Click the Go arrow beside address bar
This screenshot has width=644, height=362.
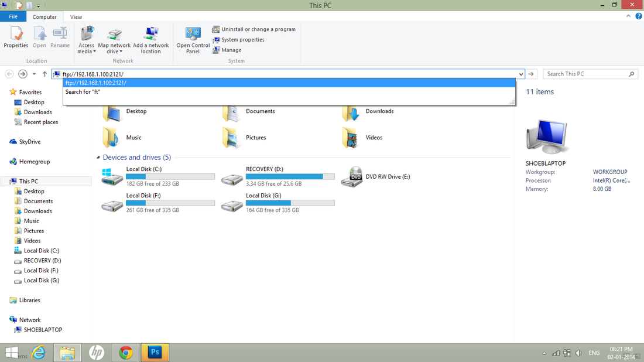[x=531, y=74]
